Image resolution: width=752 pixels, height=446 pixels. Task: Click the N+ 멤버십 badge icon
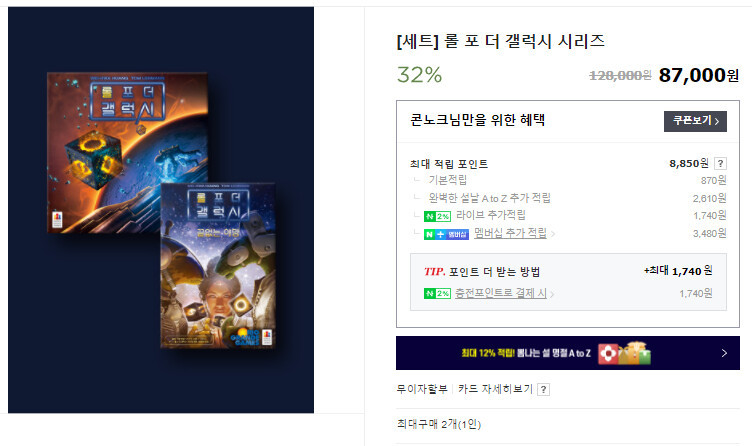[446, 235]
